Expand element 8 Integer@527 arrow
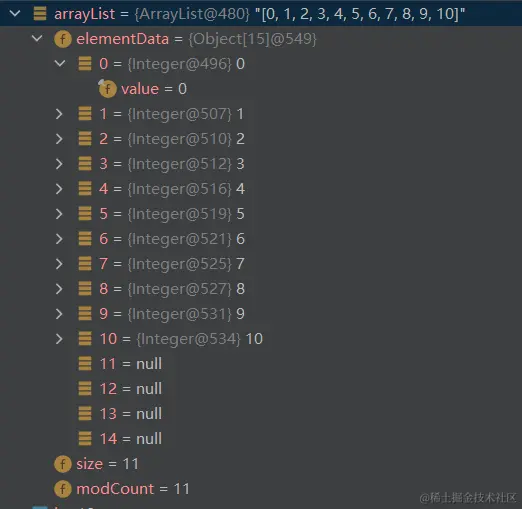 (x=59, y=289)
